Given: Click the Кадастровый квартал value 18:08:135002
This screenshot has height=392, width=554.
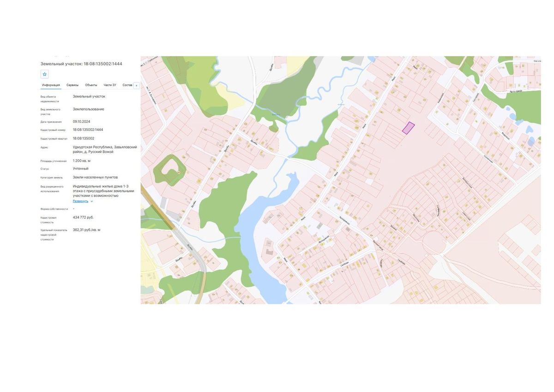Looking at the screenshot, I should coord(84,138).
